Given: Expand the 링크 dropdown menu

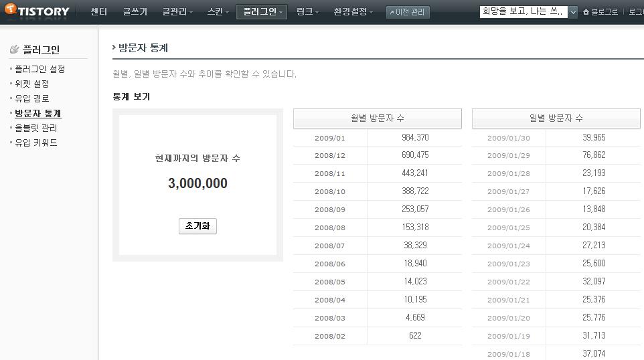Looking at the screenshot, I should (307, 11).
